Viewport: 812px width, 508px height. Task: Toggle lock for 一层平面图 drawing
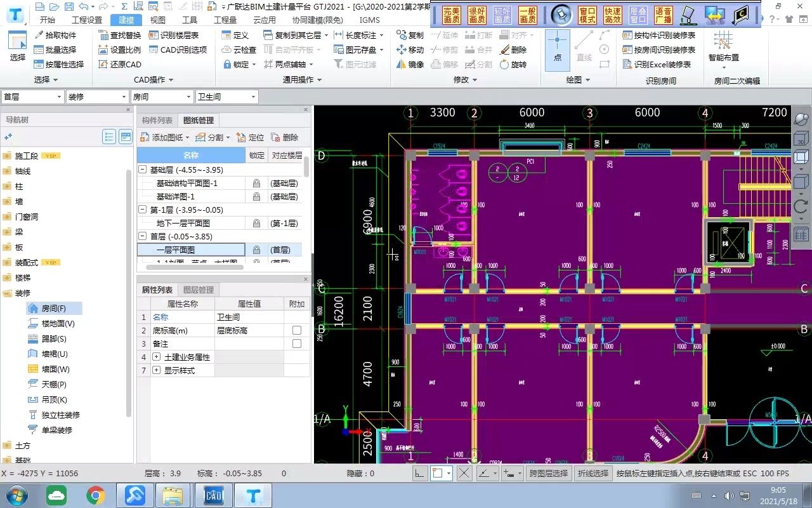pyautogui.click(x=256, y=250)
